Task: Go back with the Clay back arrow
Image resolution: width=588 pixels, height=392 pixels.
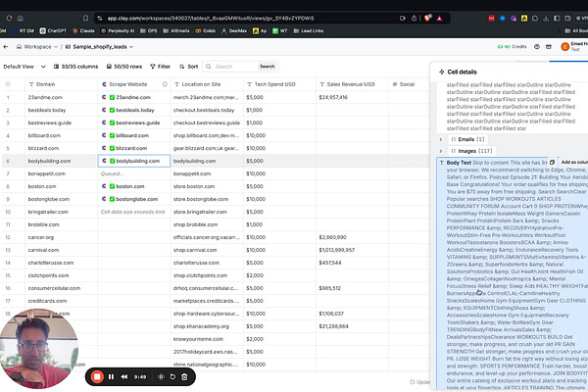Action: point(6,47)
